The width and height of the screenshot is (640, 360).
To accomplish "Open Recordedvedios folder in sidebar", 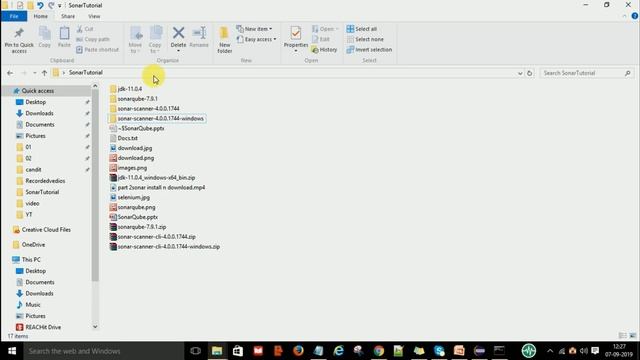I will click(45, 181).
